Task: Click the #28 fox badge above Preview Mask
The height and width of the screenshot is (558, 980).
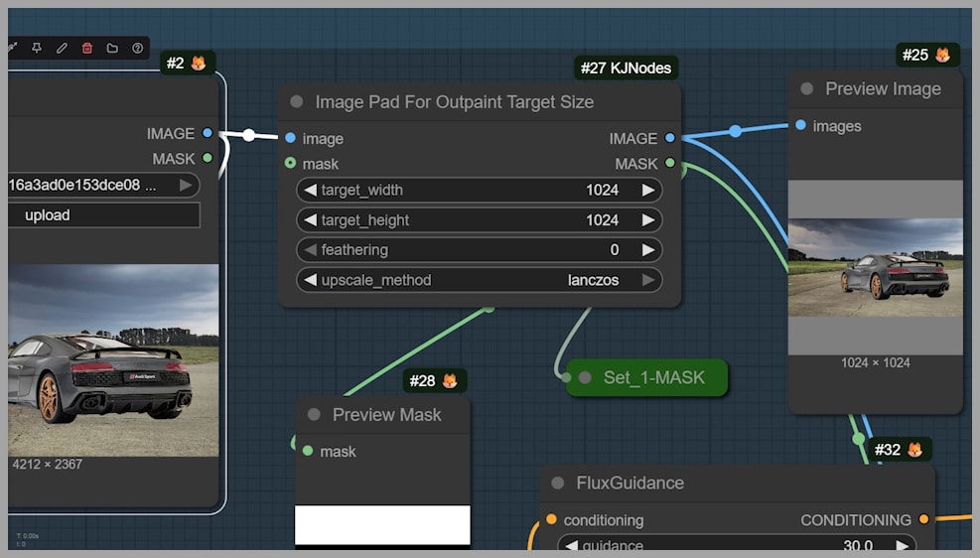Action: click(x=435, y=381)
